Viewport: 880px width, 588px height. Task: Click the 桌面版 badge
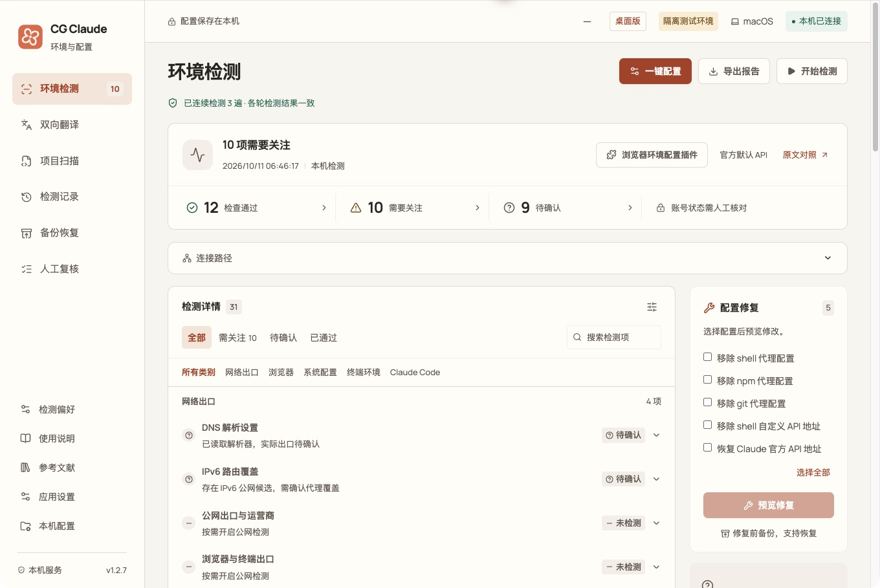[x=628, y=21]
